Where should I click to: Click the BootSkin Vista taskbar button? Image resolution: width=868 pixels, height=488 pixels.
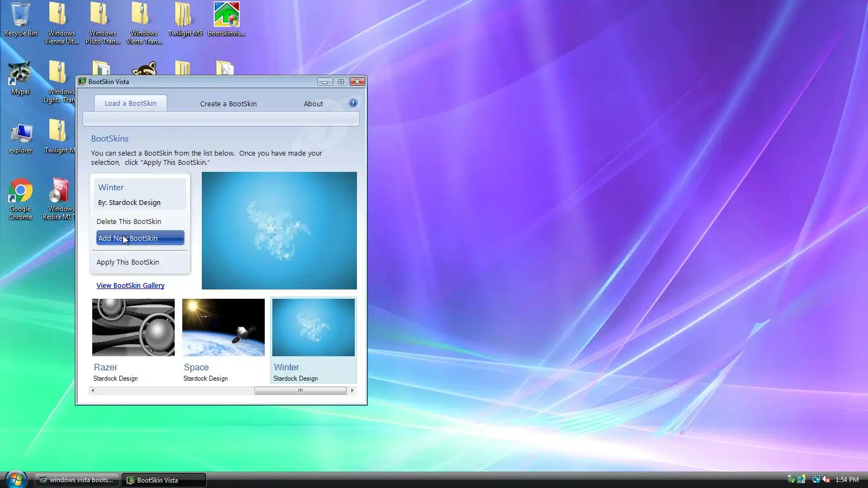[x=164, y=480]
